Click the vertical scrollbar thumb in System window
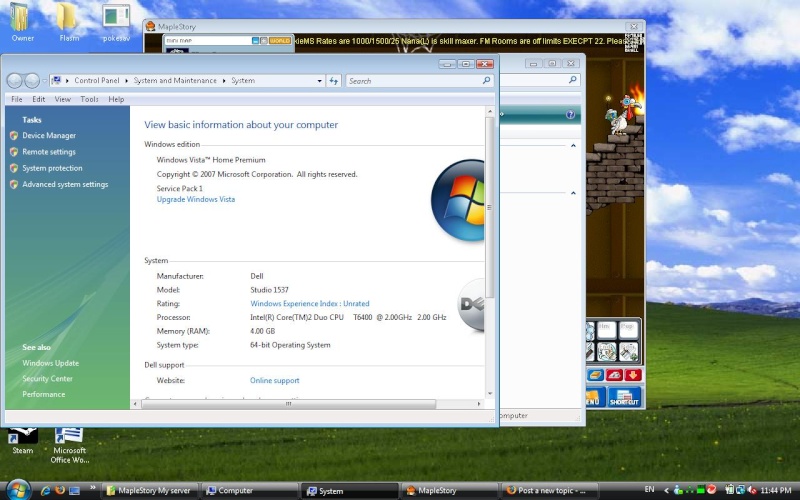The image size is (800, 500). tap(490, 207)
